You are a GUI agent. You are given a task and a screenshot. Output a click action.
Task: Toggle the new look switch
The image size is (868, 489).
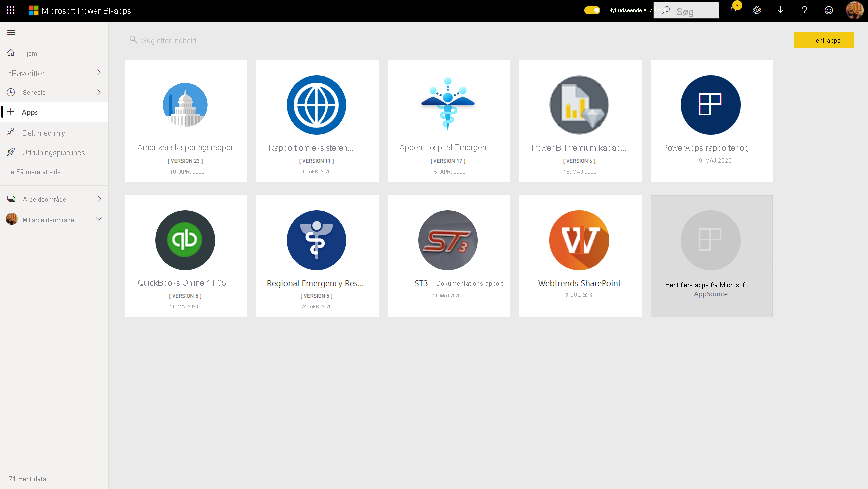coord(592,10)
